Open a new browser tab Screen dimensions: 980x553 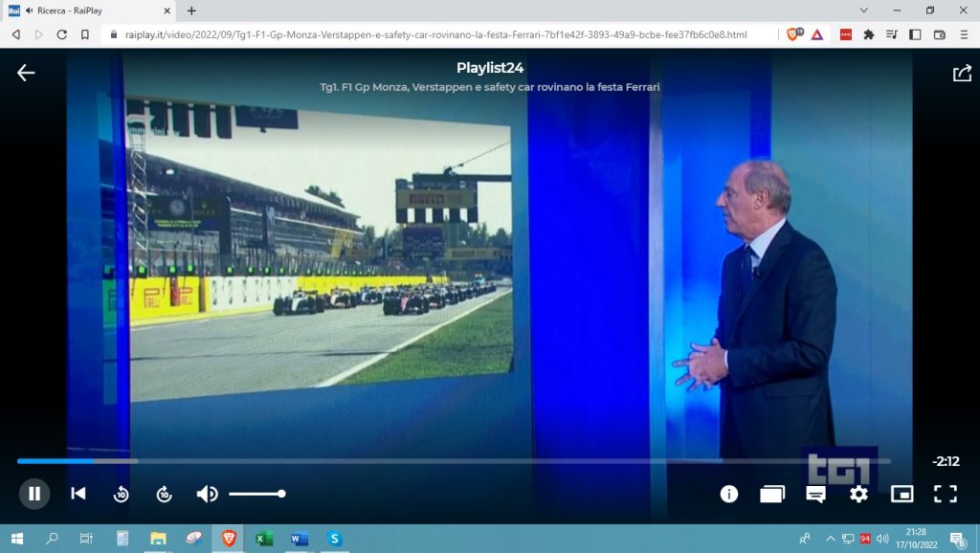[191, 11]
